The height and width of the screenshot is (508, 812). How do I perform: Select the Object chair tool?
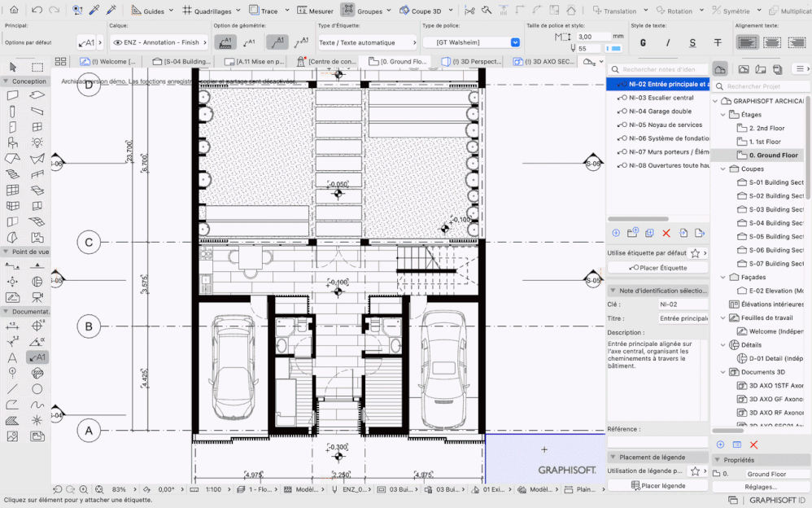(x=12, y=142)
